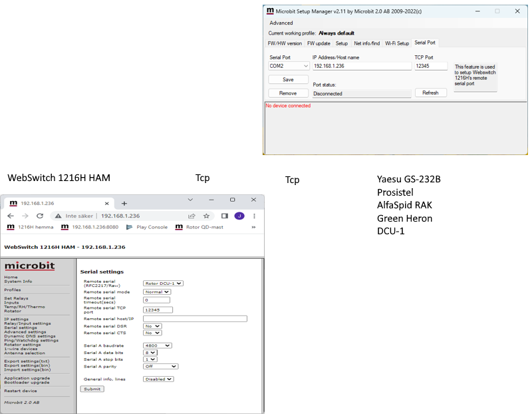Open the Remote serial Rotor DCU-1 dropdown
532x414 pixels.
coord(163,284)
